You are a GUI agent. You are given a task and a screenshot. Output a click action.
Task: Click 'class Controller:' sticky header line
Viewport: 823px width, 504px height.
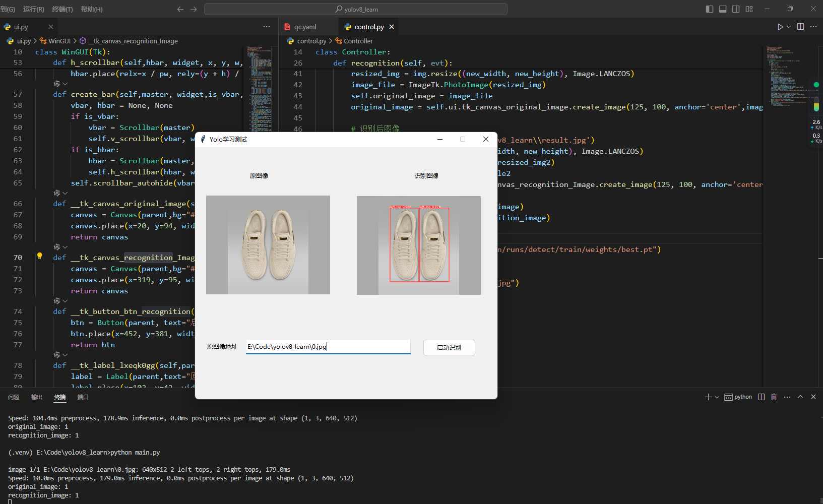coord(353,52)
